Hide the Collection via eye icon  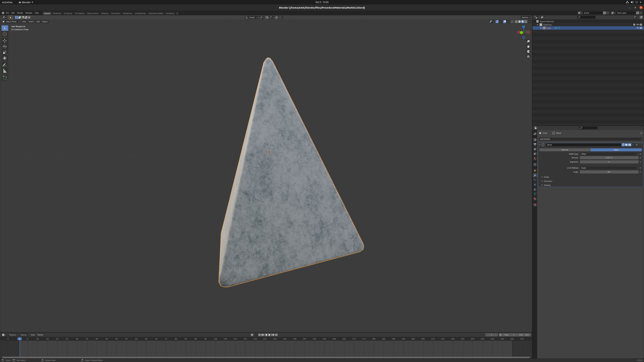pos(637,25)
